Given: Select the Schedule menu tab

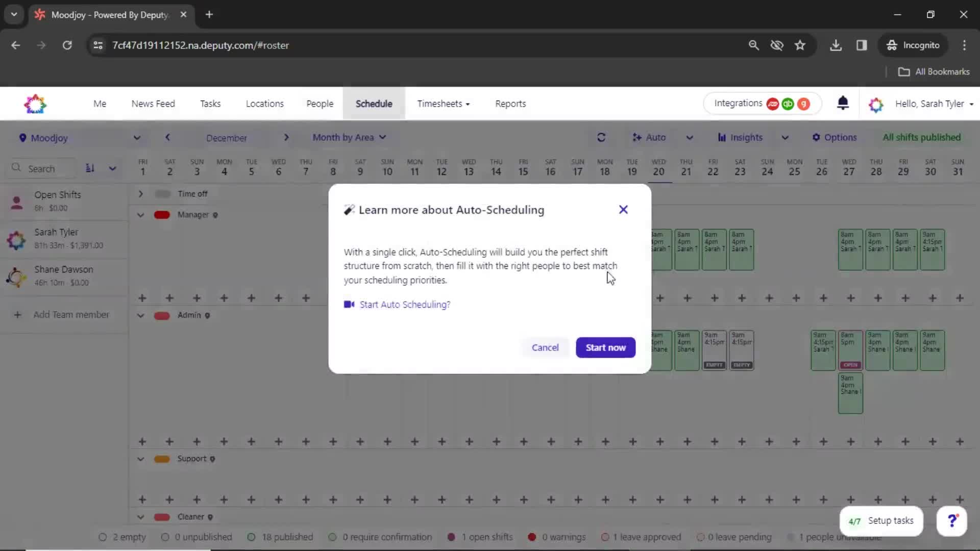Looking at the screenshot, I should [374, 104].
